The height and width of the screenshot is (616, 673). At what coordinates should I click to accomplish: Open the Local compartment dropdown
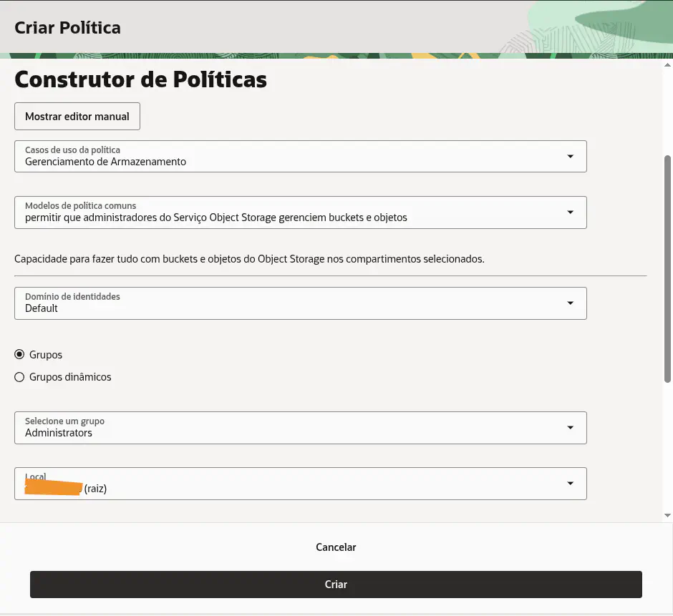(301, 484)
